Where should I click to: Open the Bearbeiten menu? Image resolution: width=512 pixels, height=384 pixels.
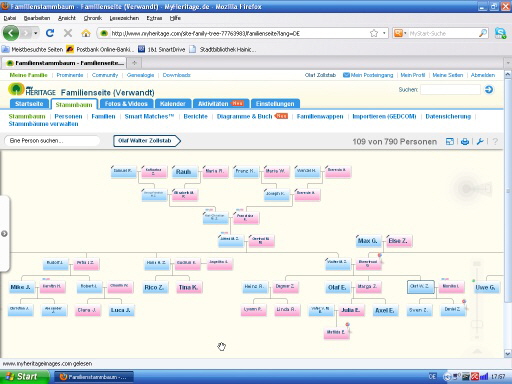(x=37, y=18)
